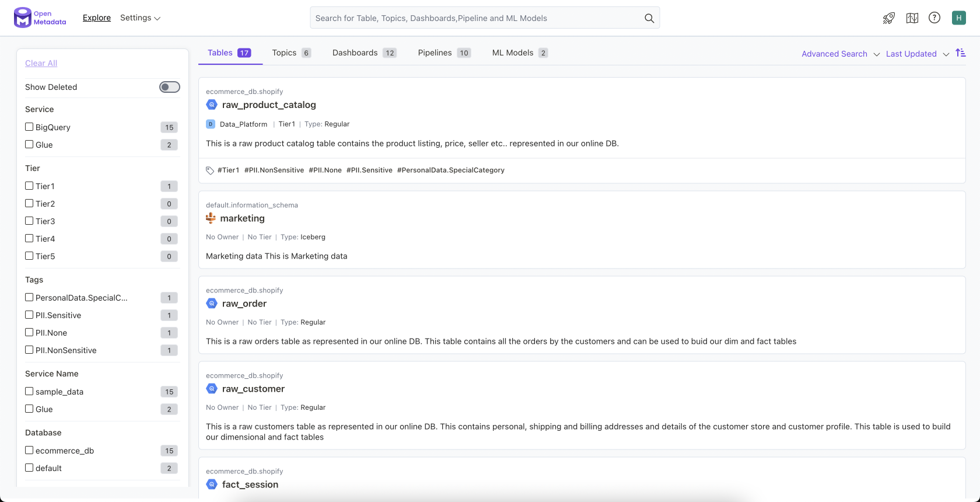Switch to the Dashboards tab
Screen dimensions: 980x502
[365, 53]
